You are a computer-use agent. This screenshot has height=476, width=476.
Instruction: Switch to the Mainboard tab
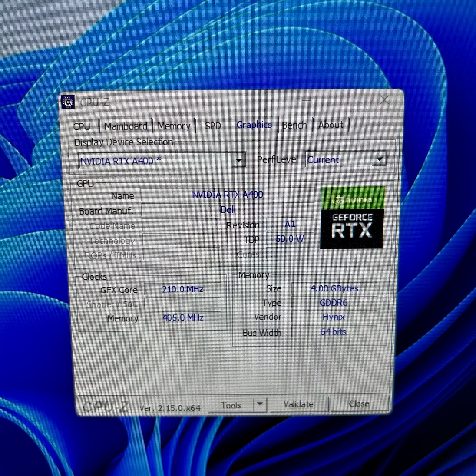pos(126,126)
